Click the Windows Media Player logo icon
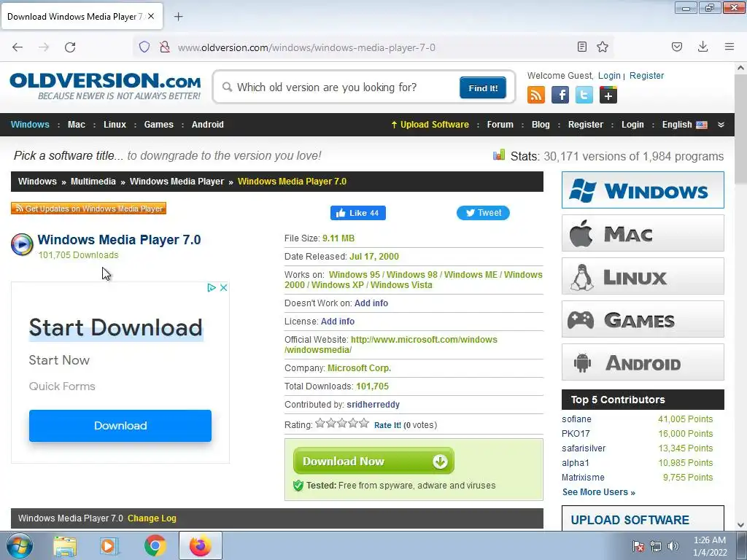Screen dimensions: 747x560 pos(22,244)
